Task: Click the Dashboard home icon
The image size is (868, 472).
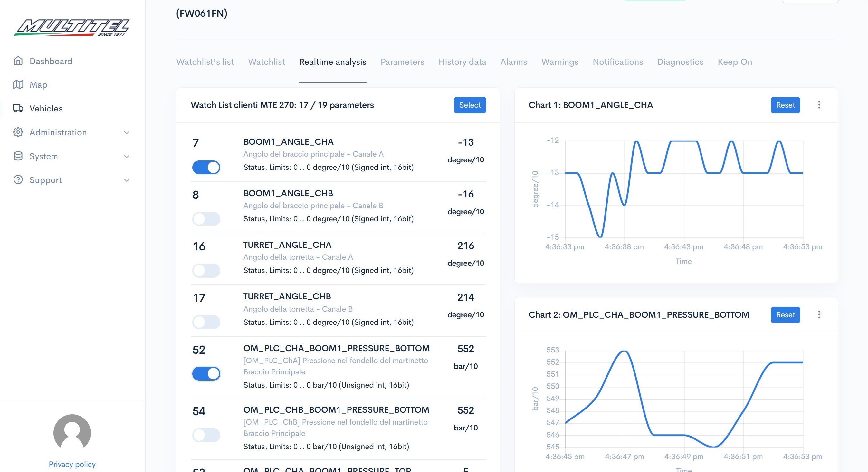Action: (18, 61)
